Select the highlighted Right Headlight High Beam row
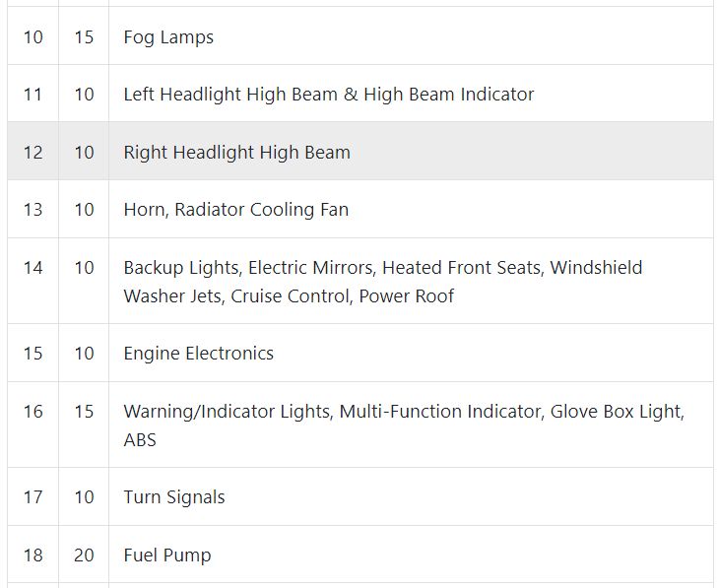The image size is (718, 588). point(359,151)
